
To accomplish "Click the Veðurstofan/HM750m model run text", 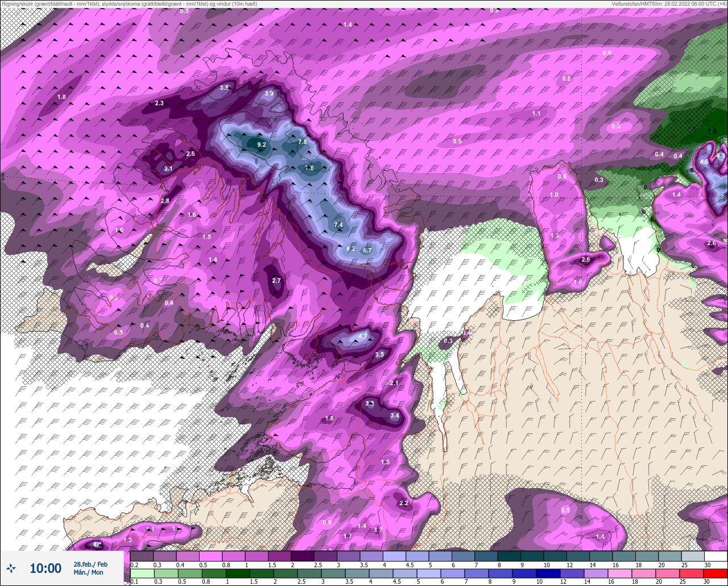I will click(669, 3).
